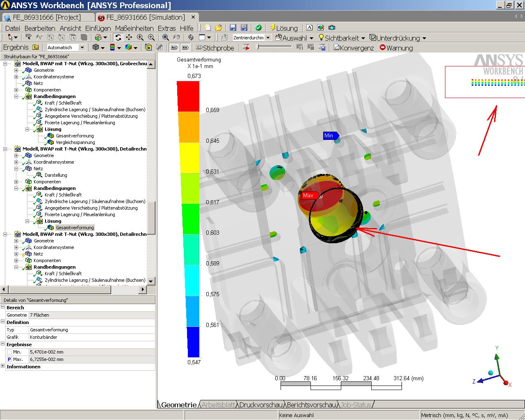Click the Geometrie value field '7 Flächen'

92,315
